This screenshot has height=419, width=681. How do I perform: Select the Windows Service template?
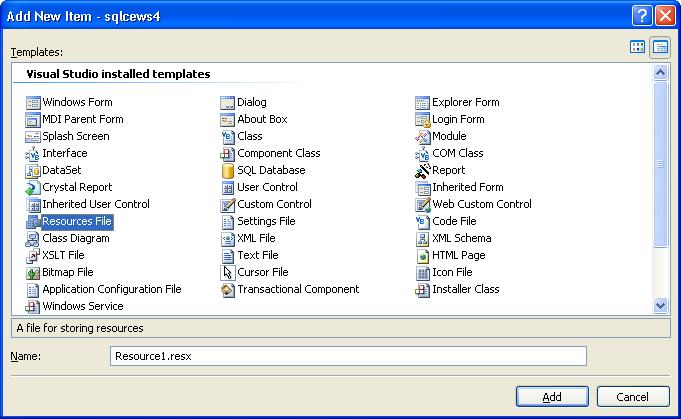click(x=82, y=306)
